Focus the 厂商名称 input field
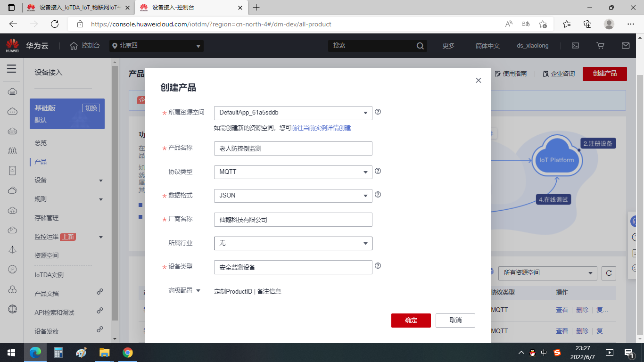The height and width of the screenshot is (362, 644). pyautogui.click(x=293, y=220)
